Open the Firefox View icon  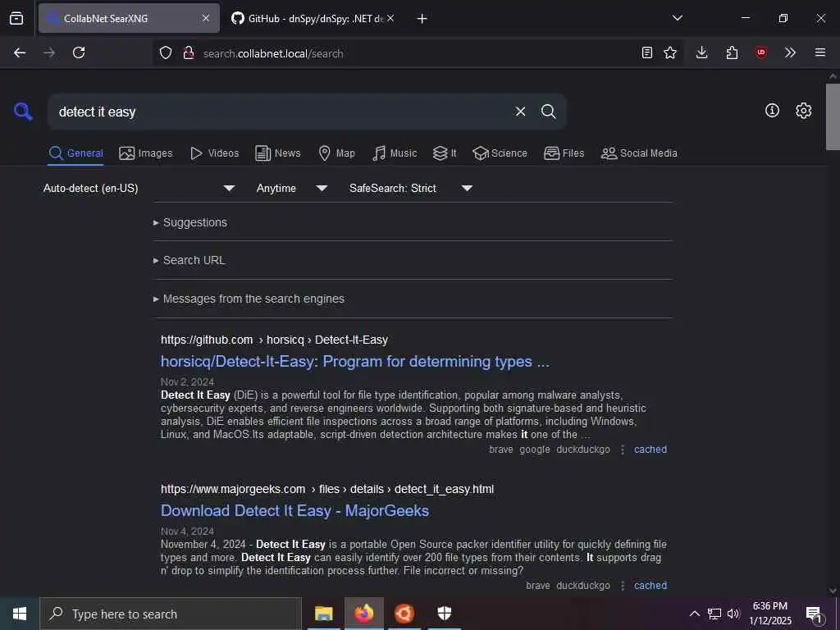pyautogui.click(x=16, y=18)
